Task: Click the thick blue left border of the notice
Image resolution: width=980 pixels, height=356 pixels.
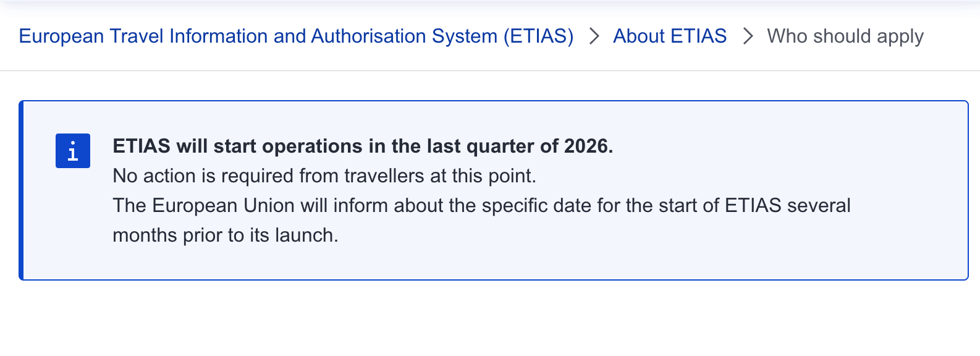Action: coord(21,190)
